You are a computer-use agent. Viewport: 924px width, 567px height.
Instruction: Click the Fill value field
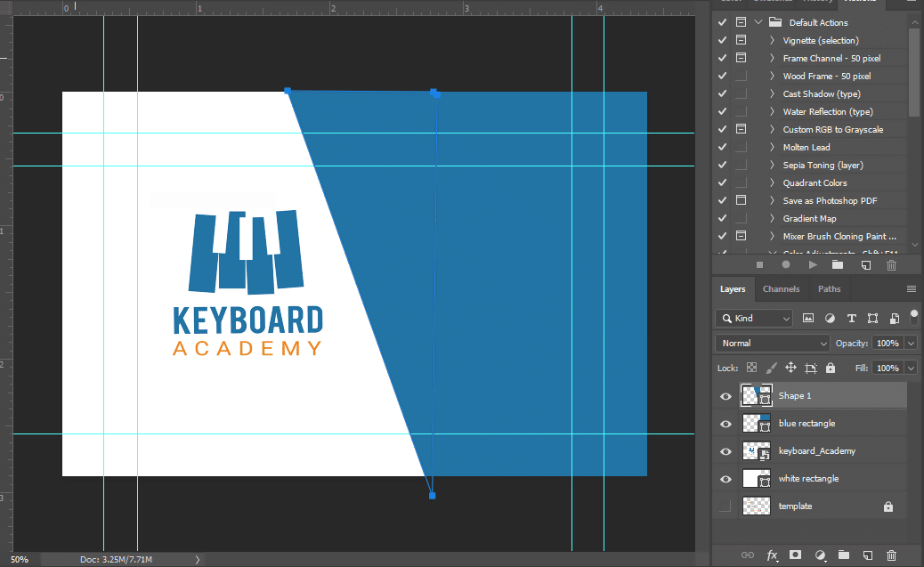(888, 368)
